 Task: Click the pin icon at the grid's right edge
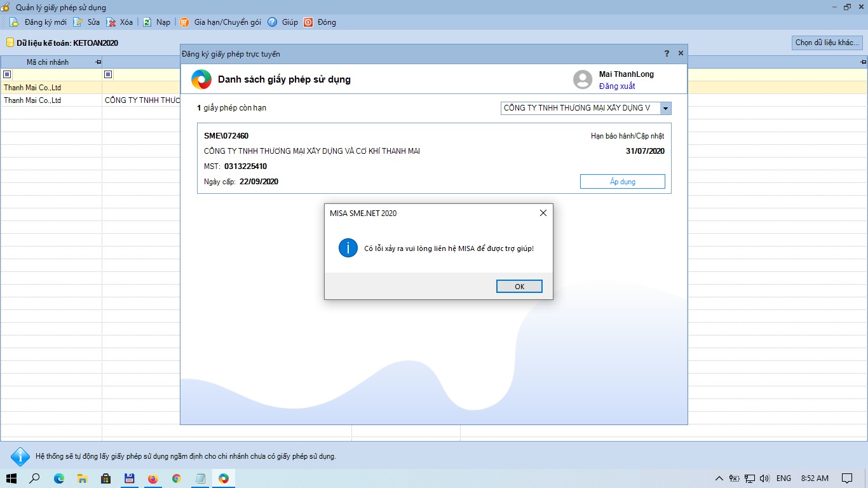click(x=863, y=62)
